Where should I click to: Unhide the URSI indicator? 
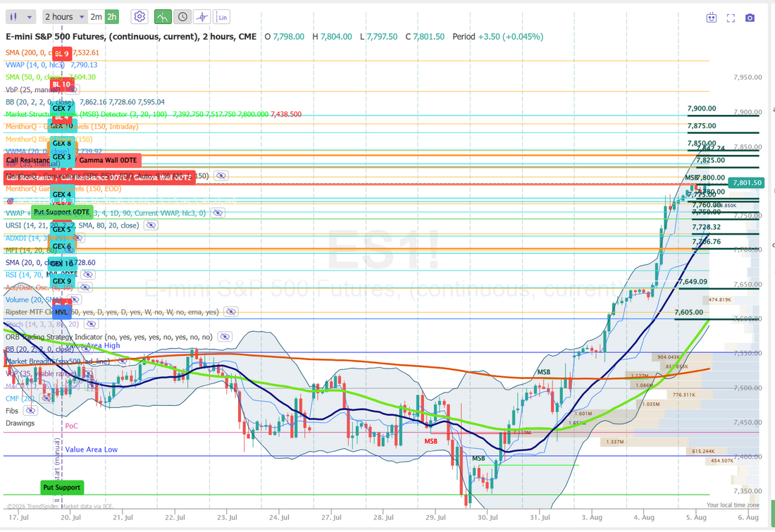(151, 225)
